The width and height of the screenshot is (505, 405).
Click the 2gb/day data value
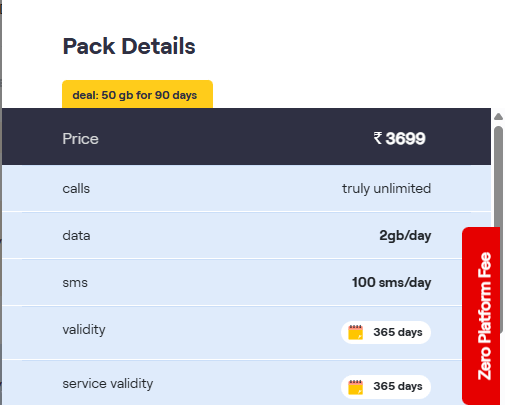[405, 236]
